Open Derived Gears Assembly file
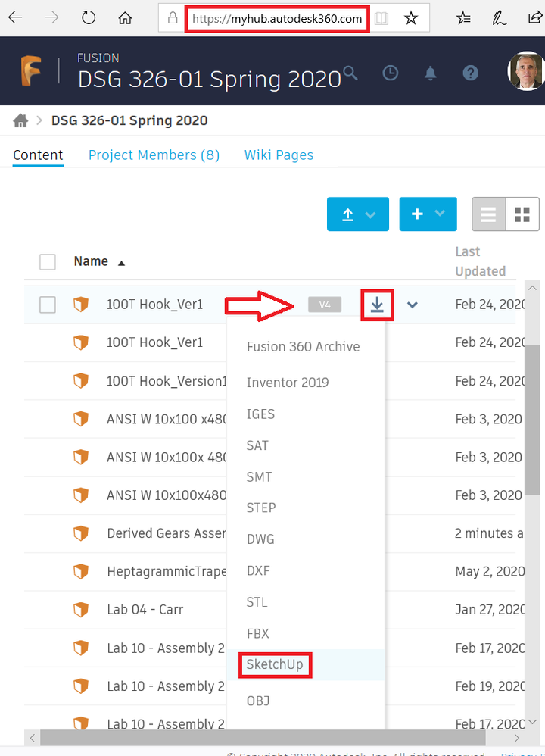Image resolution: width=545 pixels, height=756 pixels. (167, 533)
